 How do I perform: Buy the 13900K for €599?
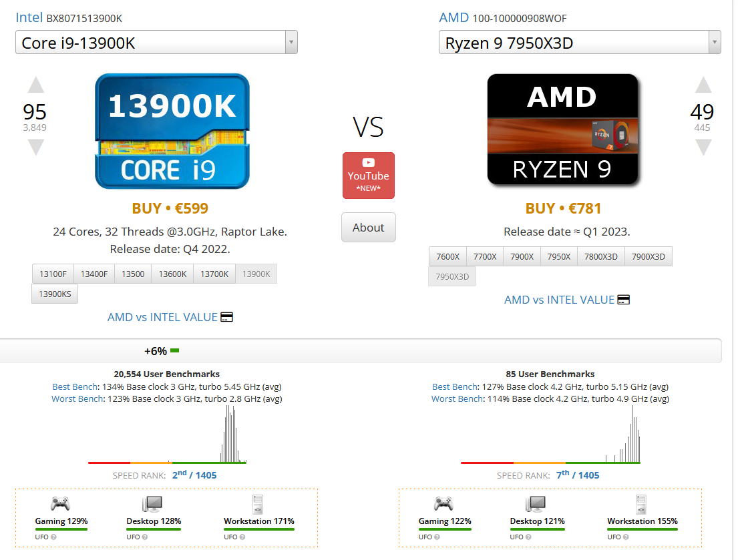point(170,208)
